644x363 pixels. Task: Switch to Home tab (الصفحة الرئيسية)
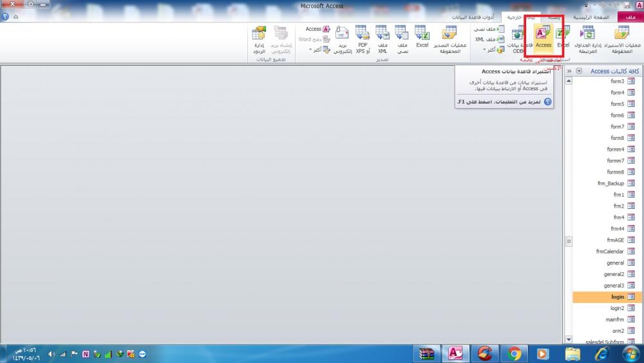[x=591, y=17]
